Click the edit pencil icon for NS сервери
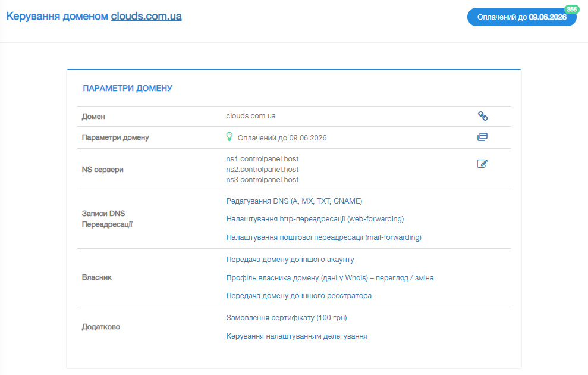The width and height of the screenshot is (588, 375). coord(482,164)
